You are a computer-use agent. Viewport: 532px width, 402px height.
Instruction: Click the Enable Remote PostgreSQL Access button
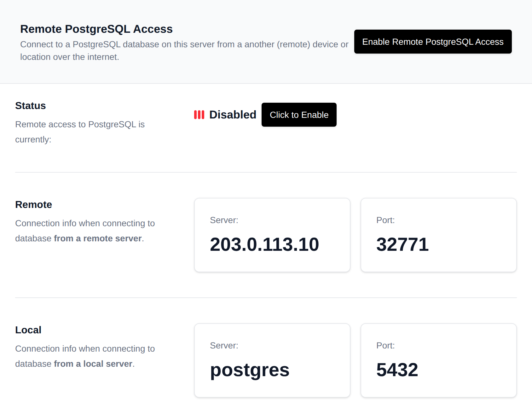click(x=433, y=42)
